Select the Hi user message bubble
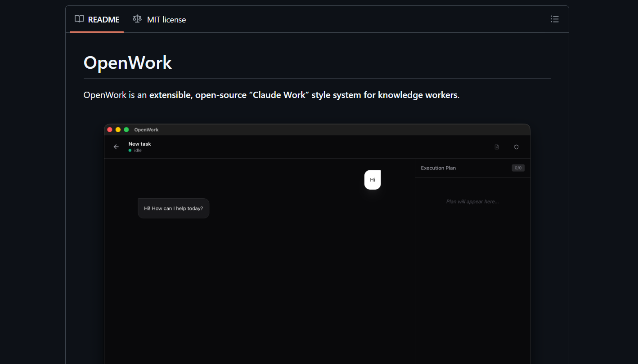 pyautogui.click(x=372, y=180)
